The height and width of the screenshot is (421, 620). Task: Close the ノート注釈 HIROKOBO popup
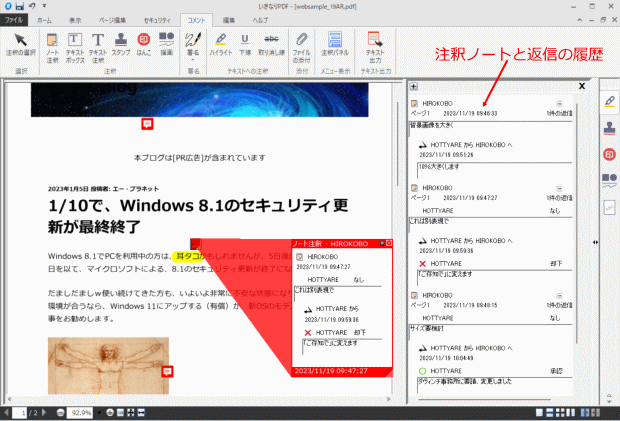pos(389,243)
